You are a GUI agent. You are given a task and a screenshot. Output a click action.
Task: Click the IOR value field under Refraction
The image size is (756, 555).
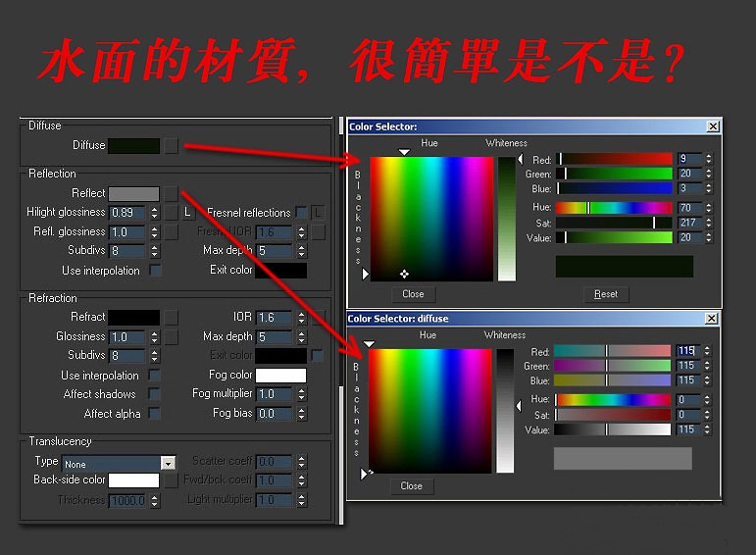pos(274,318)
